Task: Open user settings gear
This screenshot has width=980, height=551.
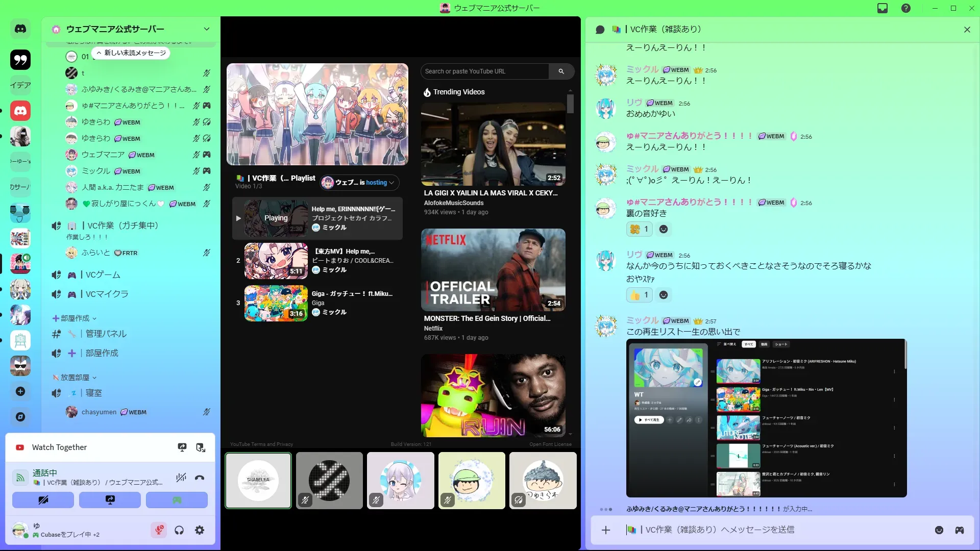Action: 200,530
